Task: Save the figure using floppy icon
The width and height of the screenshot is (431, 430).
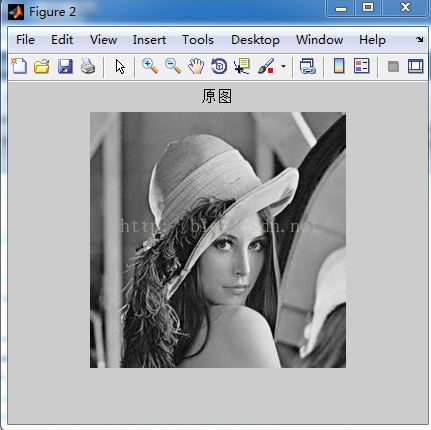Action: pos(65,66)
